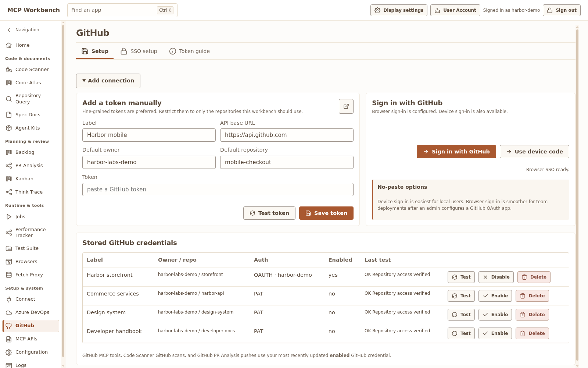Delete the Developer handbook credential

pyautogui.click(x=532, y=333)
